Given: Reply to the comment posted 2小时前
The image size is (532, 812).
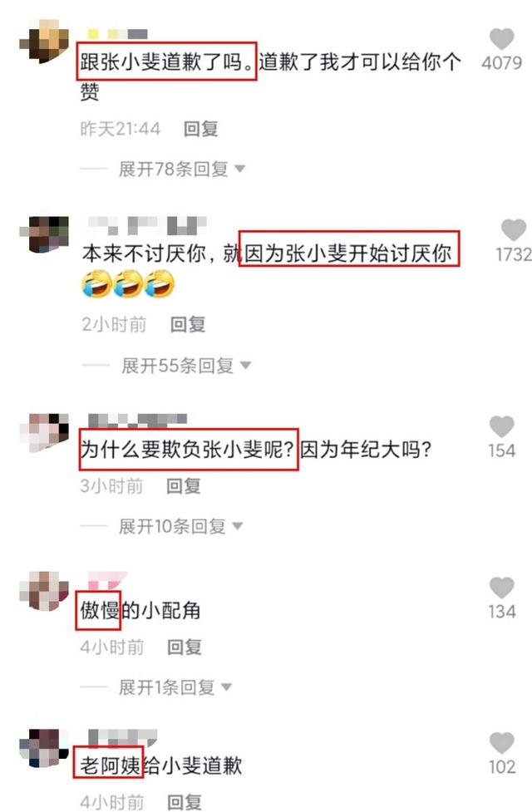Looking at the screenshot, I should tap(188, 325).
